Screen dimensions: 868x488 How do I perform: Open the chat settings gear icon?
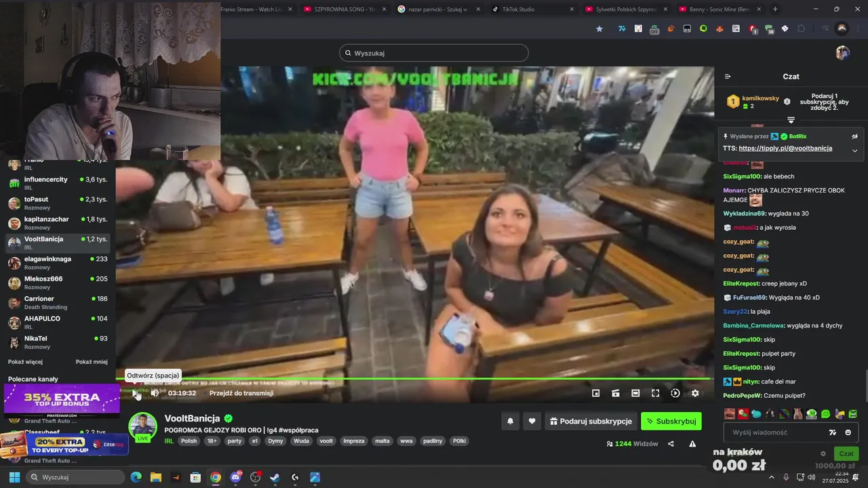823,453
